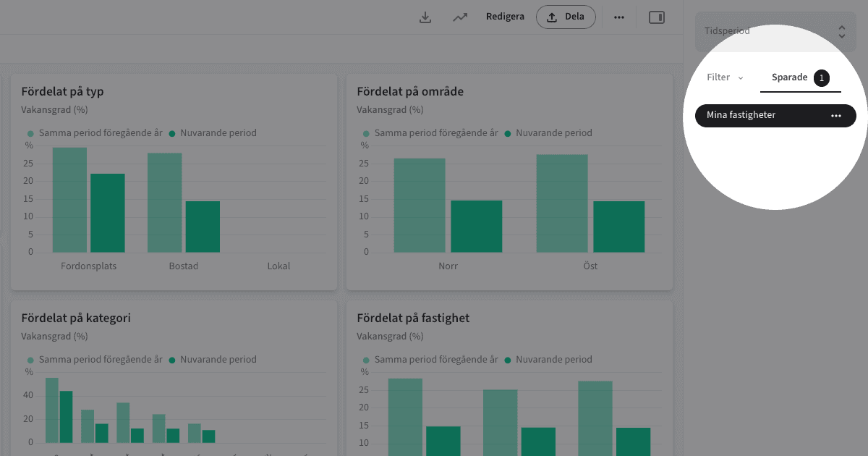
Task: Open the Tidsperiod dropdown
Action: click(x=775, y=31)
